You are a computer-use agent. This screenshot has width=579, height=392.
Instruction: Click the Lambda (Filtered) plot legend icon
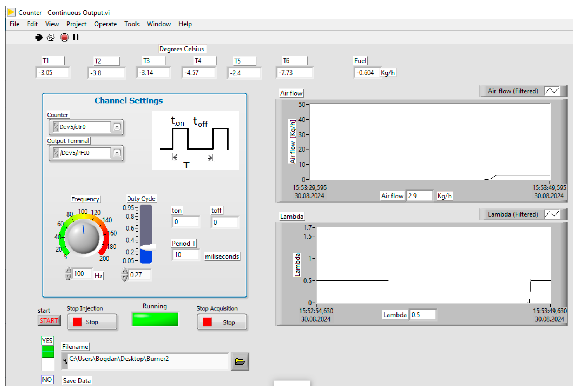(551, 215)
